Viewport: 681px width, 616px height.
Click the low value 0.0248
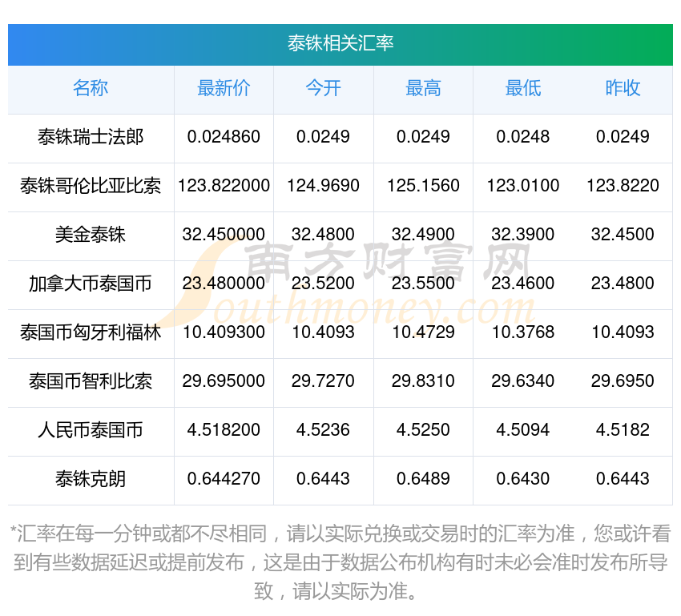tap(523, 137)
